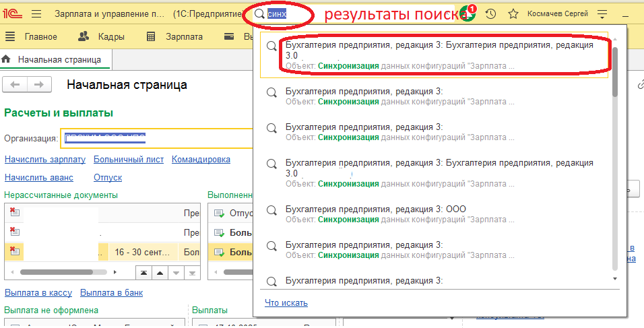Move to last row icon in the Нерассчитанные документы list
This screenshot has width=644, height=328.
(x=192, y=273)
